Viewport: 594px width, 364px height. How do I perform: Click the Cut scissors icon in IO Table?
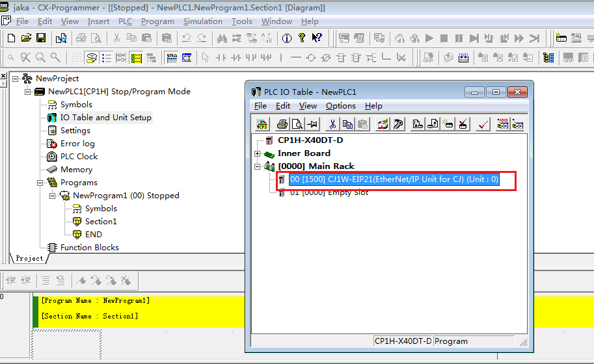(332, 124)
